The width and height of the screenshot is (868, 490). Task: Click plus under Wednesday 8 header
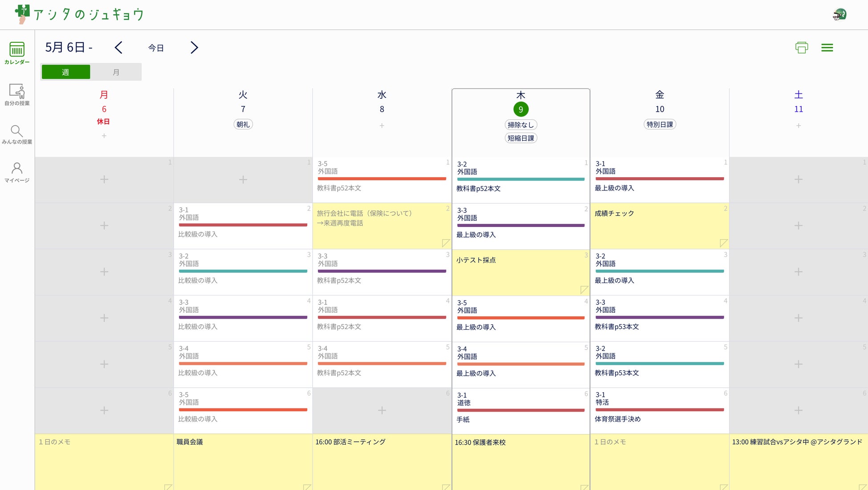tap(381, 126)
